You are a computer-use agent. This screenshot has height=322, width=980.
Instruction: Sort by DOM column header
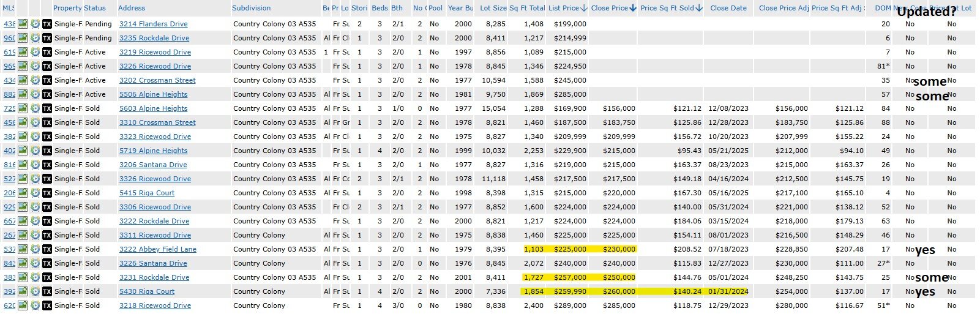pos(883,9)
